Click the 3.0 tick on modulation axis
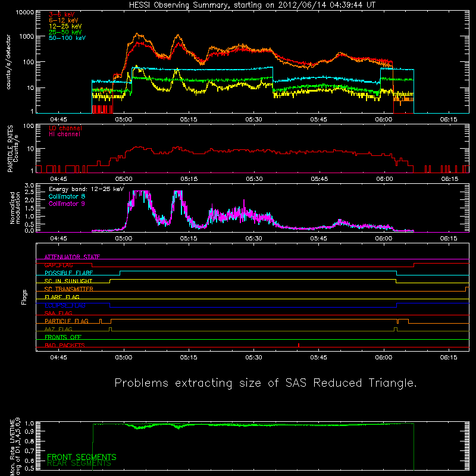 [x=29, y=185]
